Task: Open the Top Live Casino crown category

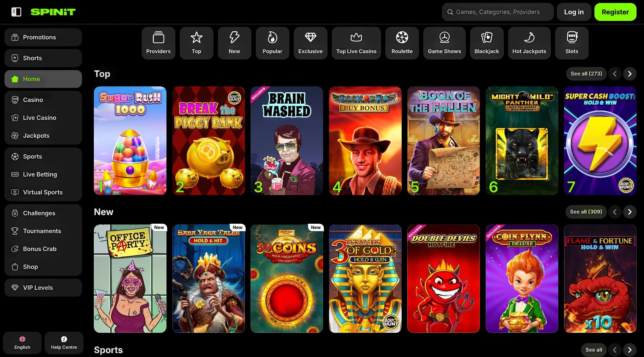Action: pyautogui.click(x=356, y=43)
